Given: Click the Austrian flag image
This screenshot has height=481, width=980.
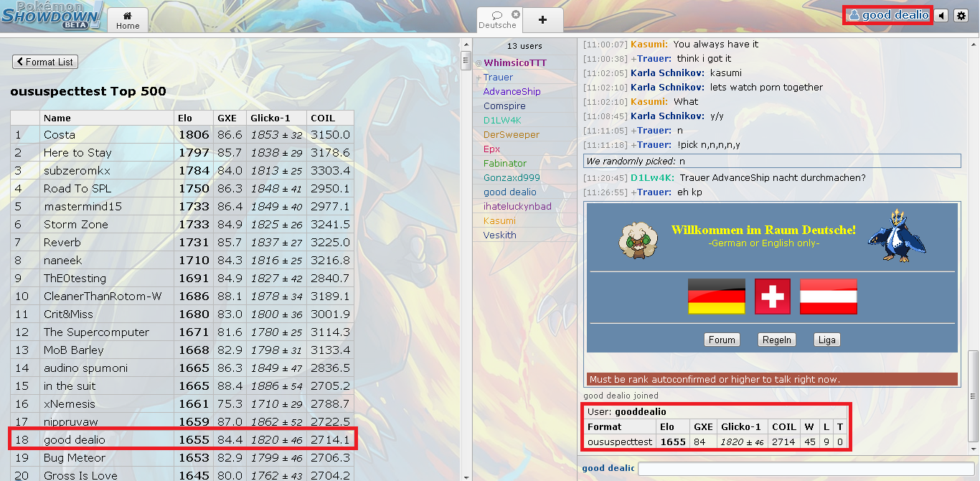Looking at the screenshot, I should pos(828,296).
